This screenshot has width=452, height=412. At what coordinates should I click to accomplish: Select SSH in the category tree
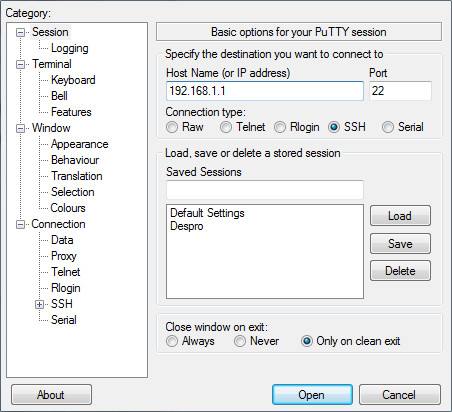pyautogui.click(x=62, y=304)
